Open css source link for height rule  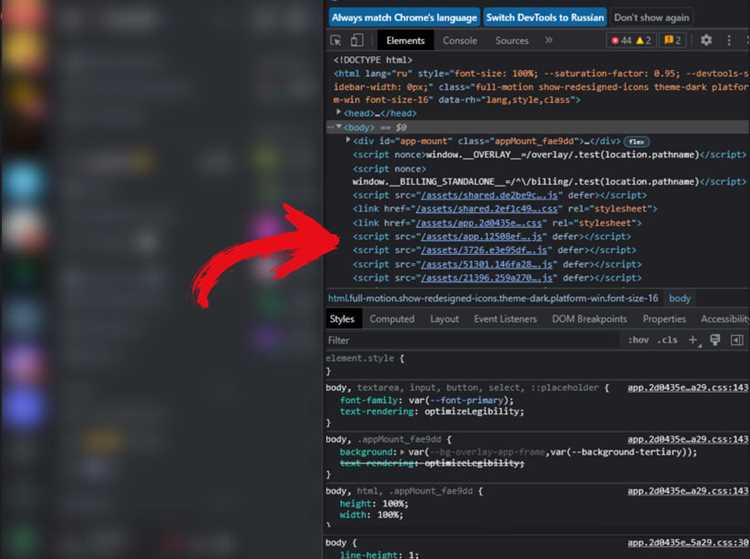688,491
